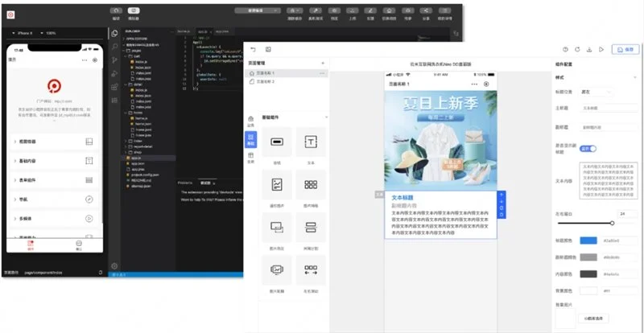Select the second page in the page list
The image size is (644, 333).
265,82
